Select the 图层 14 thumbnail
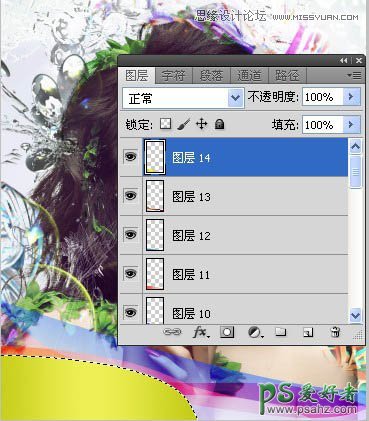The width and height of the screenshot is (369, 421). (x=155, y=157)
